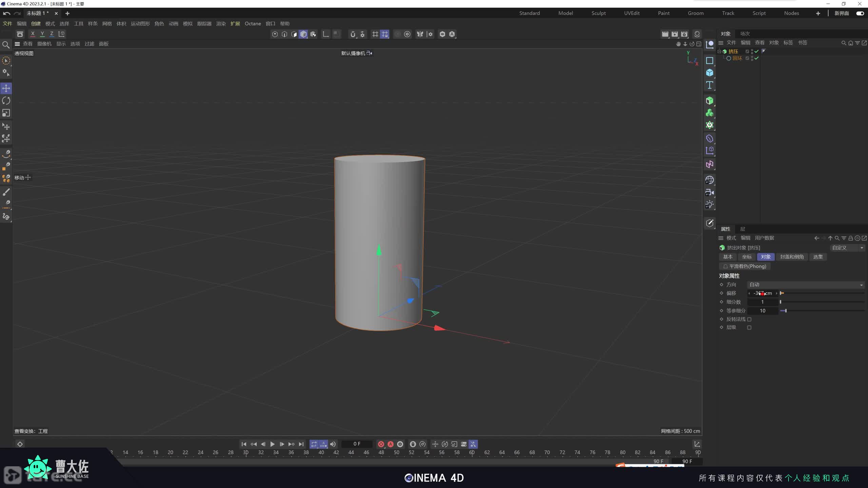Click the Text spline tool icon
The width and height of the screenshot is (868, 488).
point(709,85)
